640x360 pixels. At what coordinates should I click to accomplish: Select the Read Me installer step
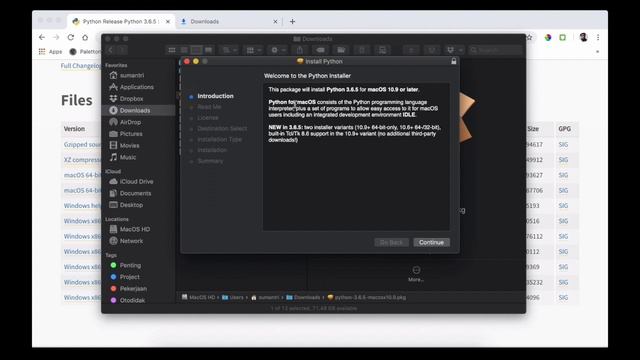point(209,107)
